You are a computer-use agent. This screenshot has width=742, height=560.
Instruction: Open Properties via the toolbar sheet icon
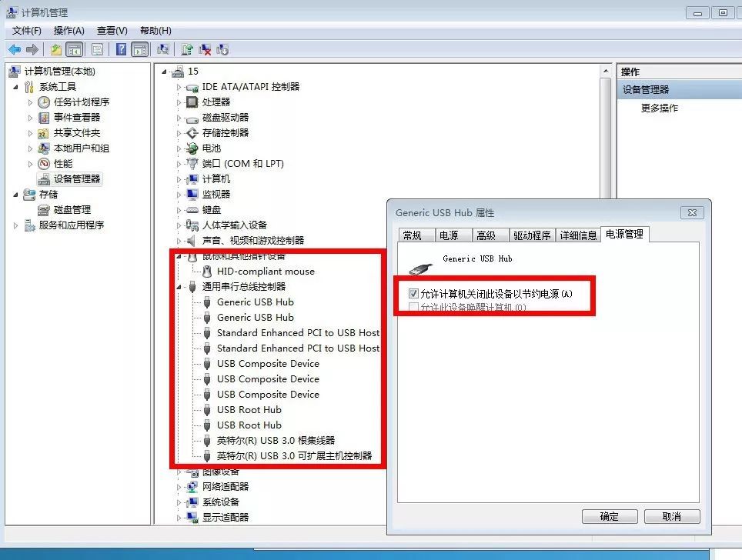[x=98, y=49]
